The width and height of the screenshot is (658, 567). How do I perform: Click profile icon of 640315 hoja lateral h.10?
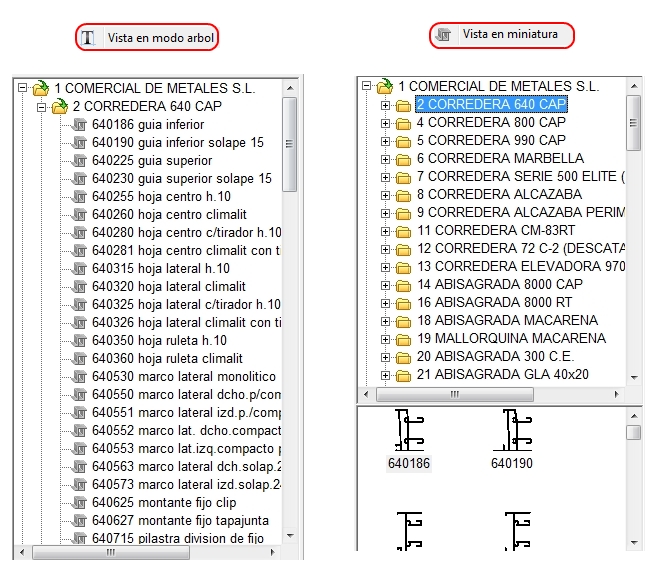pyautogui.click(x=79, y=269)
